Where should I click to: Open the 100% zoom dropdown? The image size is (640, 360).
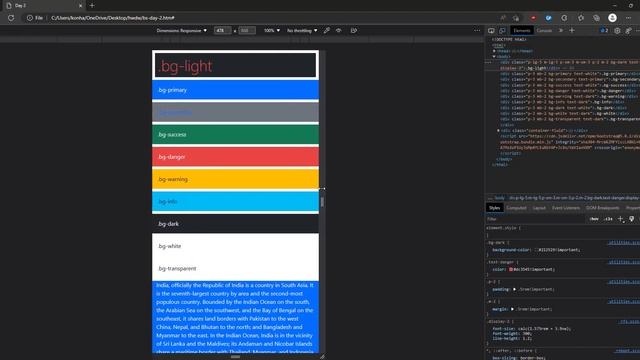tap(271, 31)
